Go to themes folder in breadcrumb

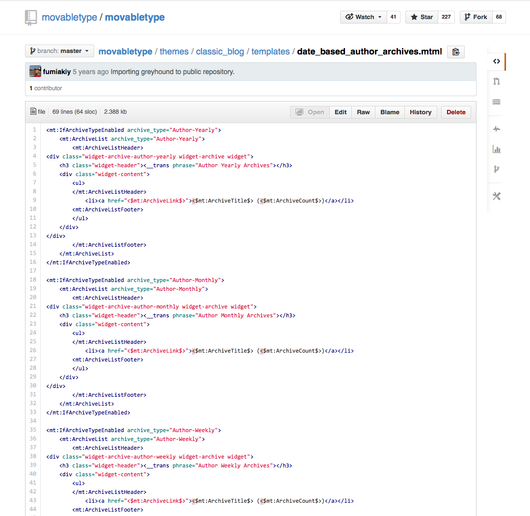point(174,51)
